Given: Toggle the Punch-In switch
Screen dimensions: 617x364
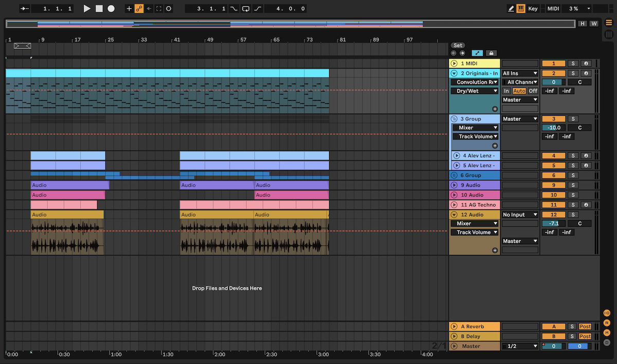Looking at the screenshot, I should pyautogui.click(x=234, y=9).
